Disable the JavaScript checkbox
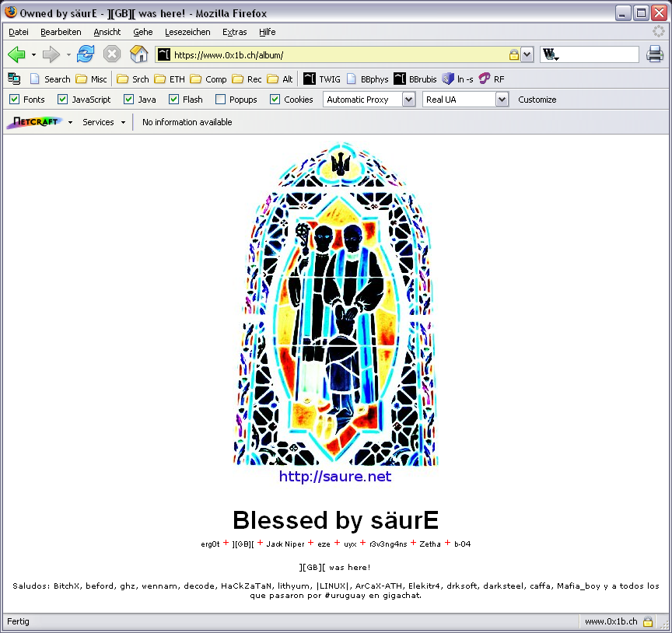The image size is (672, 633). tap(62, 100)
